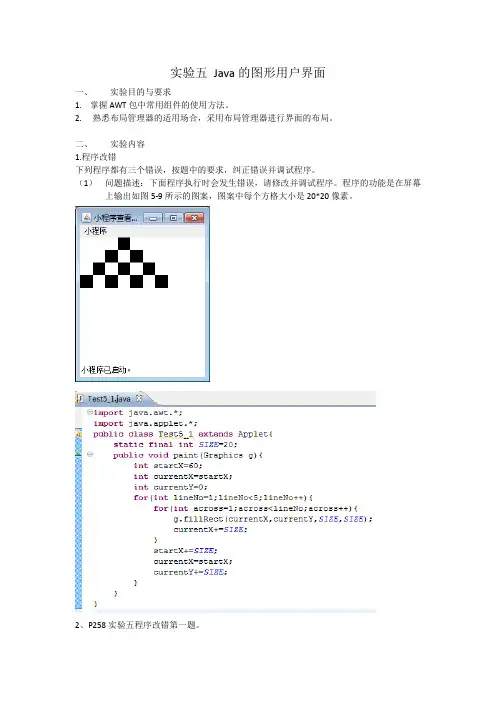Image resolution: width=496 pixels, height=702 pixels.
Task: Minimize the applet viewer window
Action: coord(153,218)
